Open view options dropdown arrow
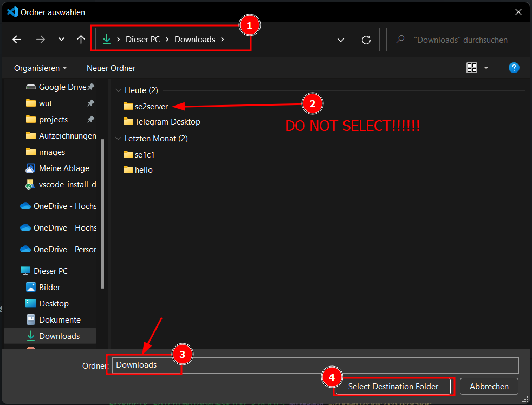This screenshot has width=532, height=405. 486,68
